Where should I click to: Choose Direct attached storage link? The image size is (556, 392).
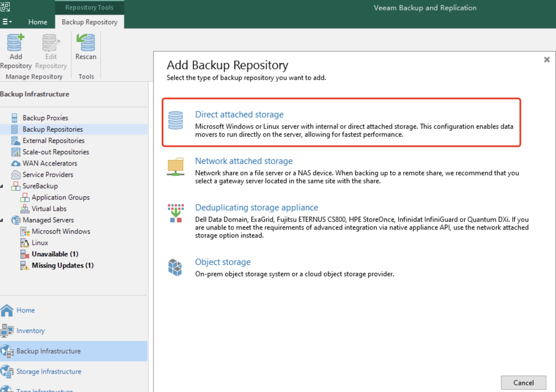(x=239, y=114)
